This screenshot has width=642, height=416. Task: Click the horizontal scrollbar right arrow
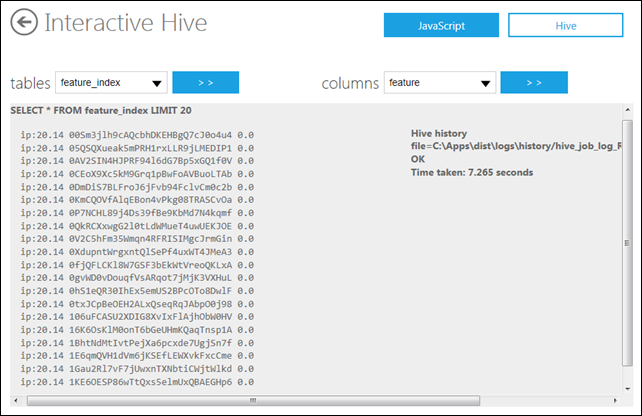[x=615, y=400]
